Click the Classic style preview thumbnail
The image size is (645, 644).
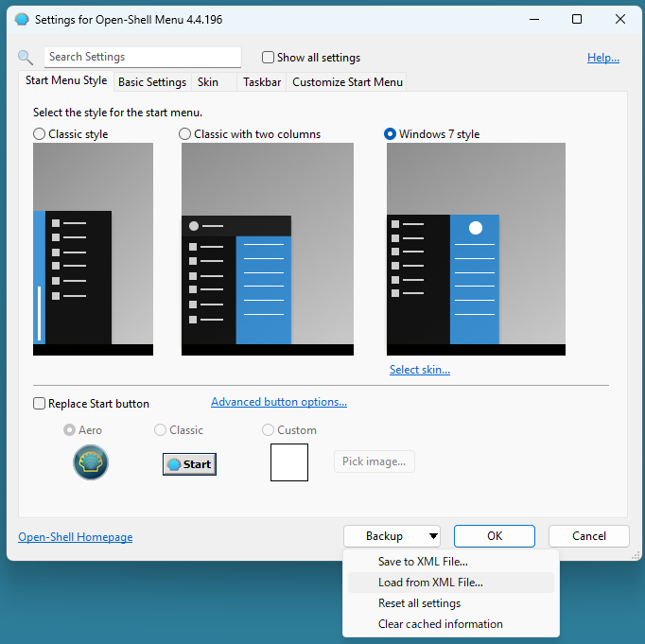click(93, 249)
